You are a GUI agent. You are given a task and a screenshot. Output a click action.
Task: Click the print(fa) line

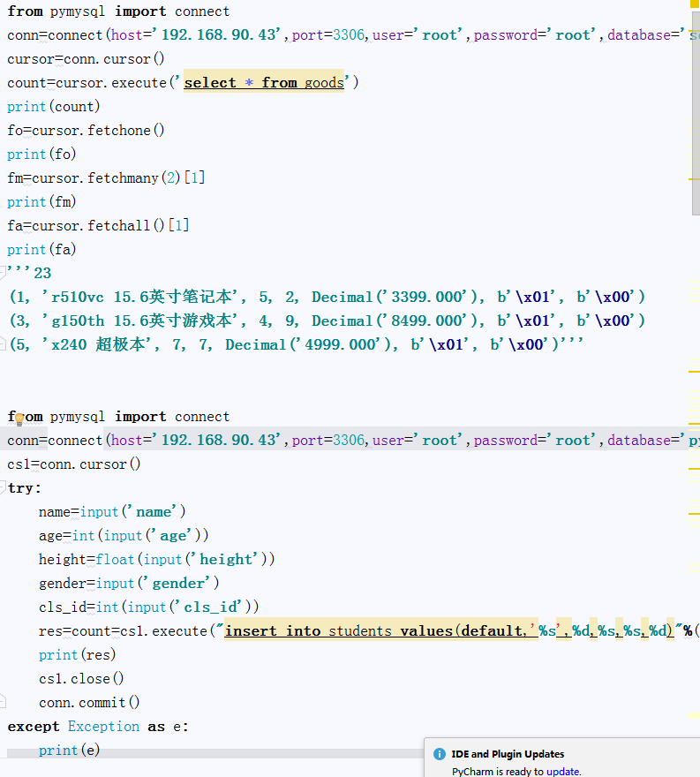point(41,249)
